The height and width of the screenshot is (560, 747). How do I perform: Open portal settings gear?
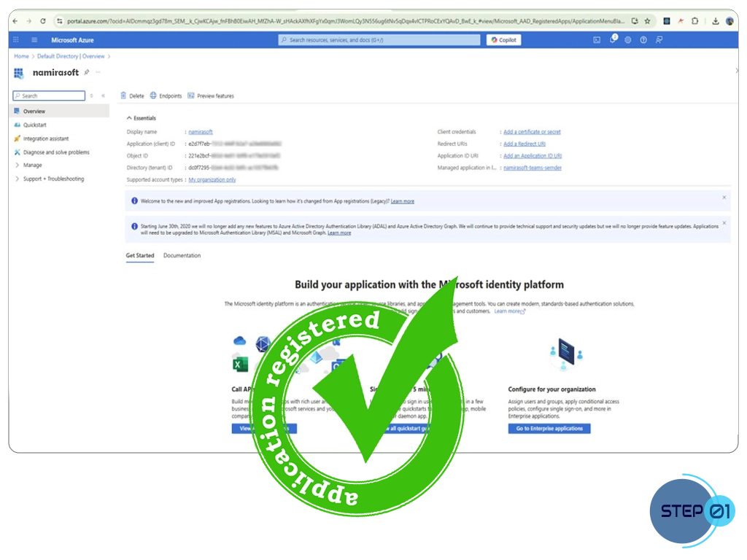click(x=628, y=40)
